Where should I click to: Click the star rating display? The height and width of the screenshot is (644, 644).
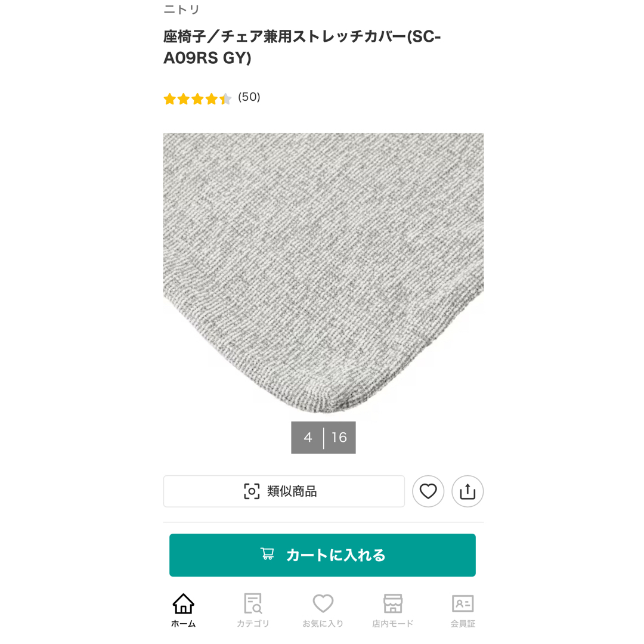point(197,99)
